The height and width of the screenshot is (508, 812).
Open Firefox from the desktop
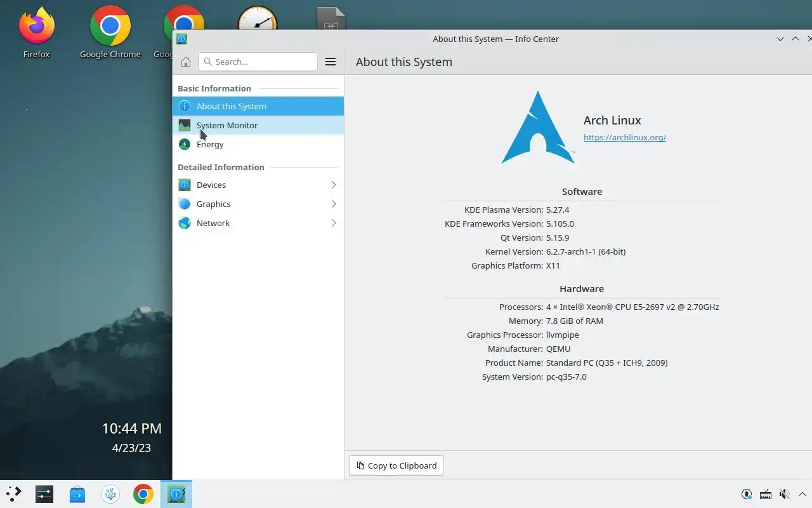coord(37,32)
